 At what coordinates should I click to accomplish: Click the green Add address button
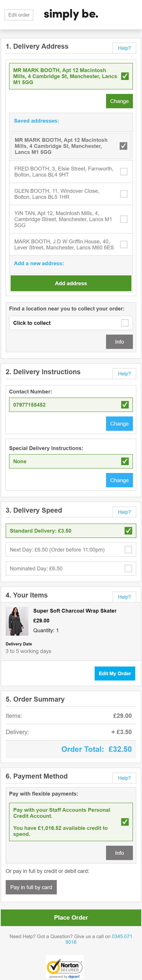pyautogui.click(x=71, y=283)
